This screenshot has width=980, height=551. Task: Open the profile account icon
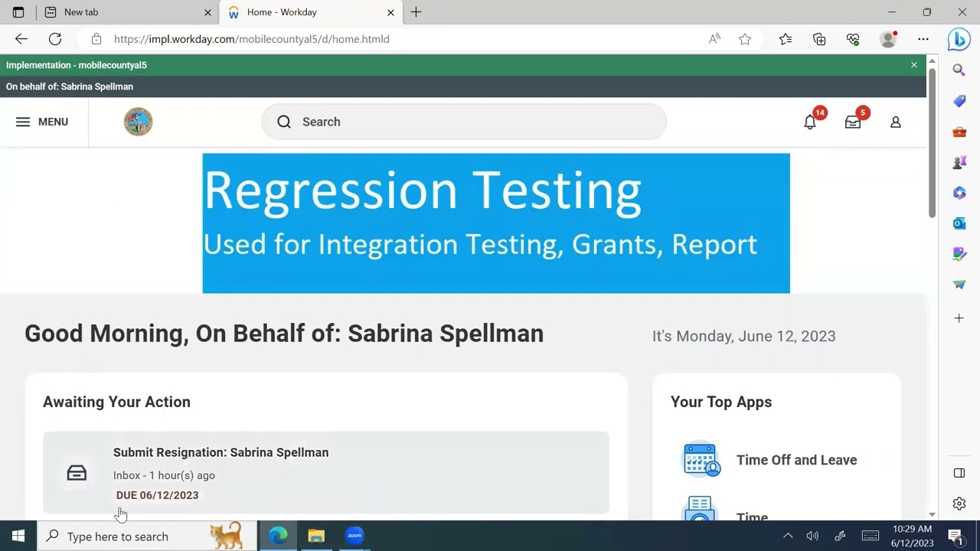[x=895, y=122]
